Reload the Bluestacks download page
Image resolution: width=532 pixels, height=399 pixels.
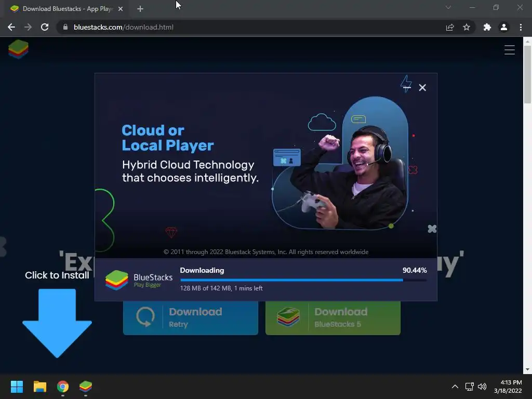click(x=45, y=27)
